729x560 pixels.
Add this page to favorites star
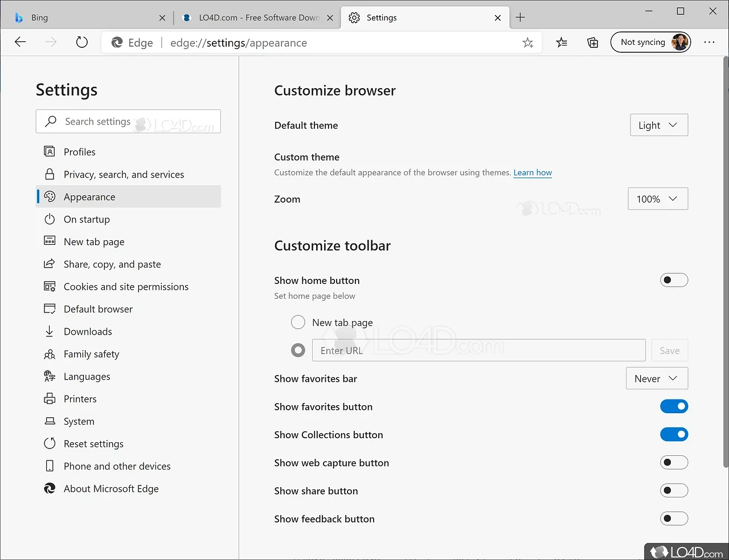coord(528,43)
